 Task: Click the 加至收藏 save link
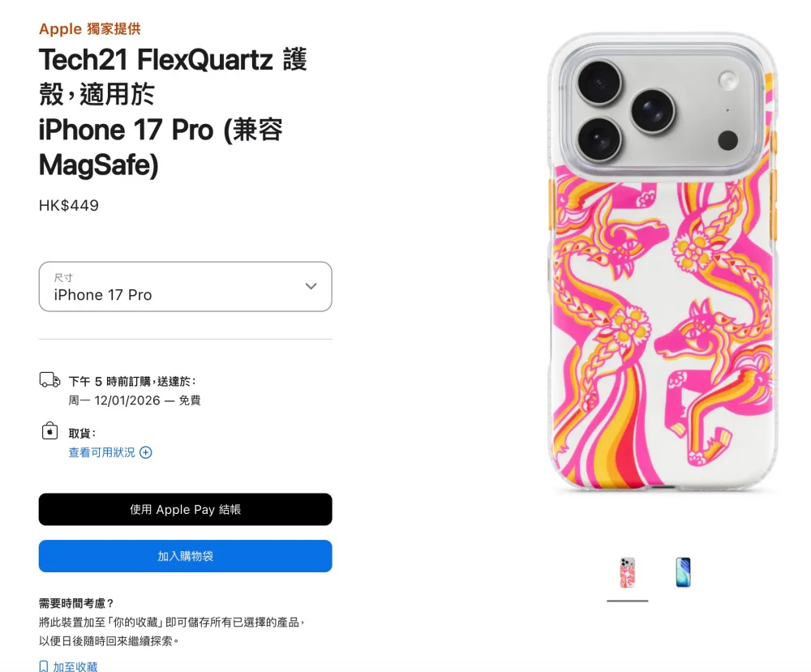[75, 666]
